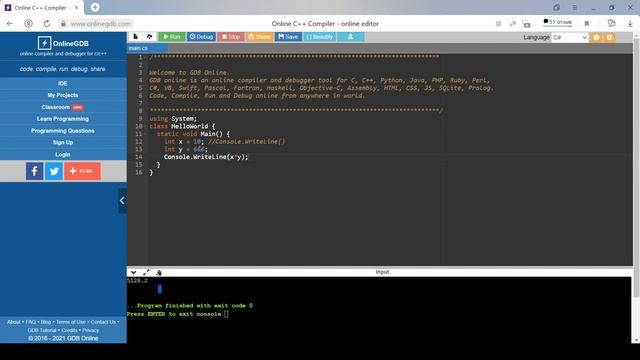Click Sign Up in sidebar

[63, 142]
